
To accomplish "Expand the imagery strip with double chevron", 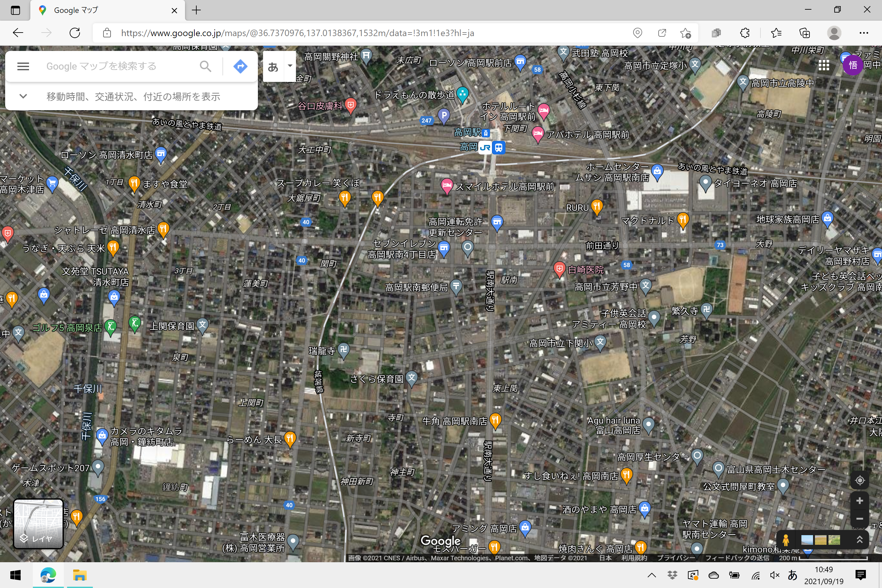I will pos(859,540).
